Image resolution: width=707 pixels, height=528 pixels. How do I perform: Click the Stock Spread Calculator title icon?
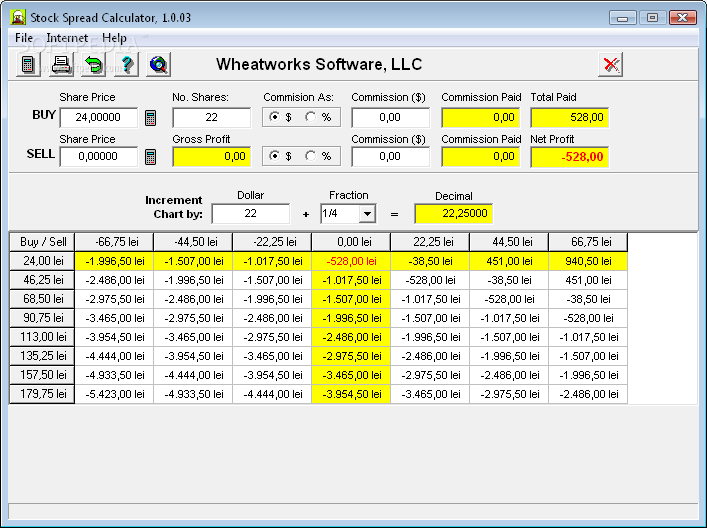coord(18,18)
